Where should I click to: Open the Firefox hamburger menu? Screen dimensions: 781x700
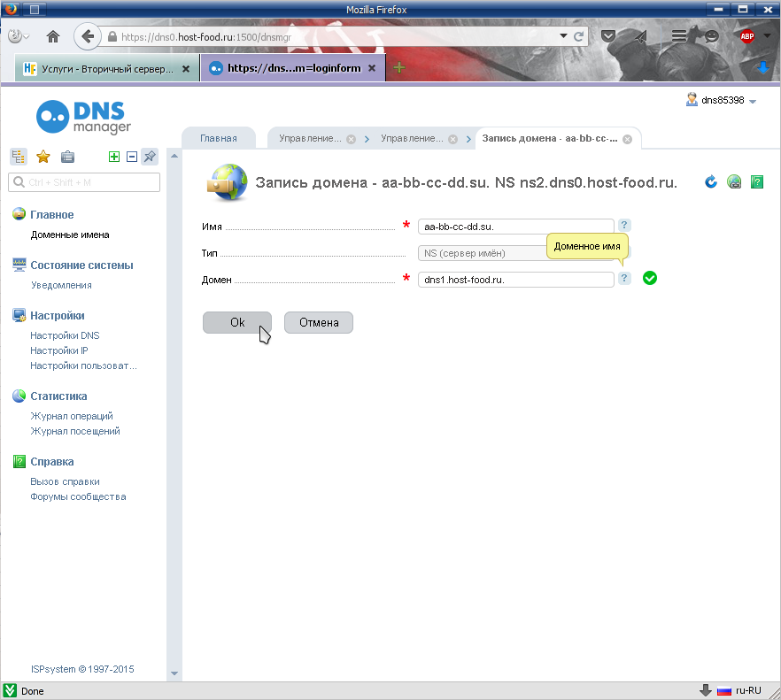click(678, 36)
